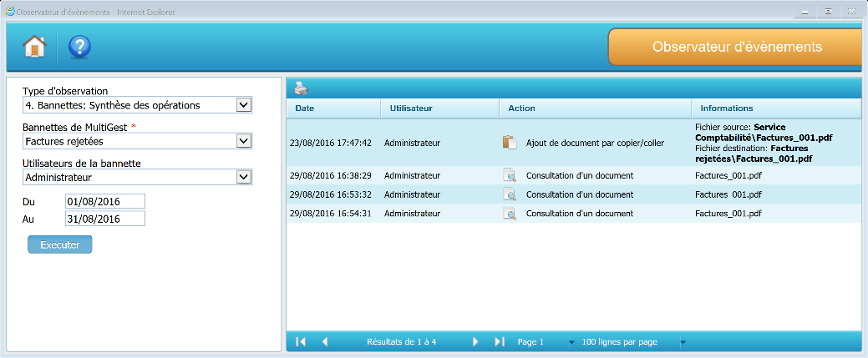
Task: Print the events list with printer icon
Action: (x=301, y=88)
